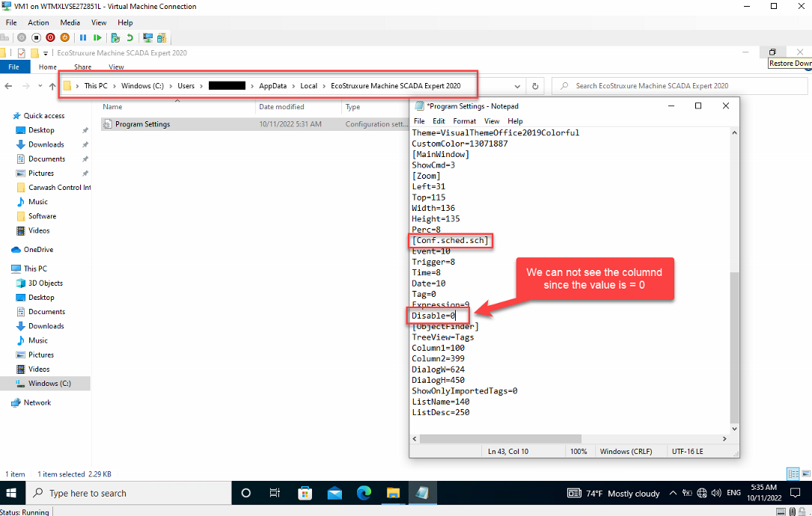Screen dimensions: 812x516
Task: Click the green Reset/Start play icon
Action: [97, 37]
